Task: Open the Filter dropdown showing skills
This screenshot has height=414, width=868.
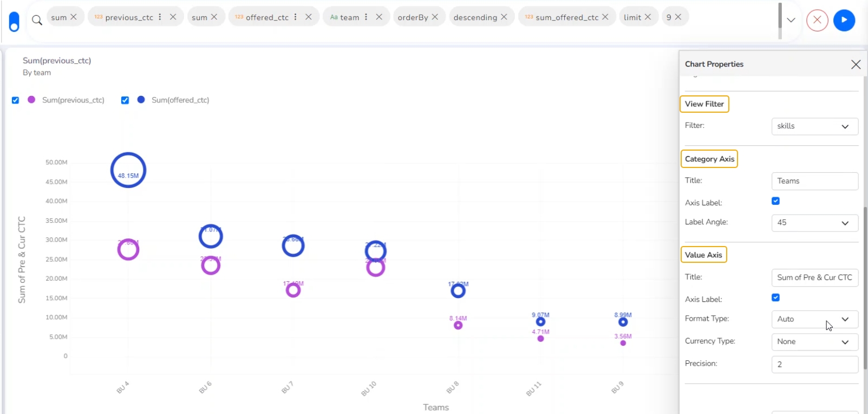Action: click(x=814, y=126)
